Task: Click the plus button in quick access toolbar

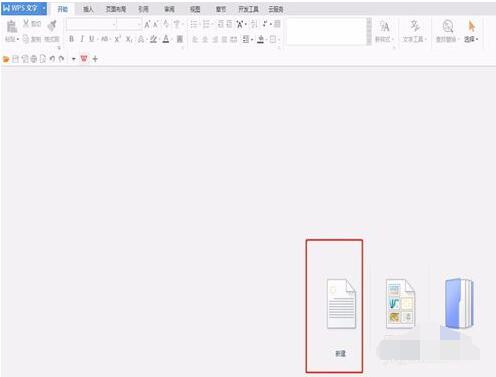Action: click(x=95, y=59)
